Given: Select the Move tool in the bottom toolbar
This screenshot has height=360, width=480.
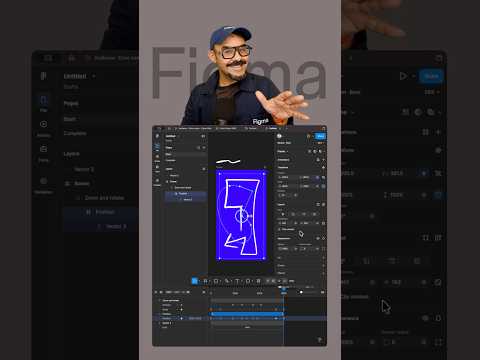Looking at the screenshot, I should 194,281.
